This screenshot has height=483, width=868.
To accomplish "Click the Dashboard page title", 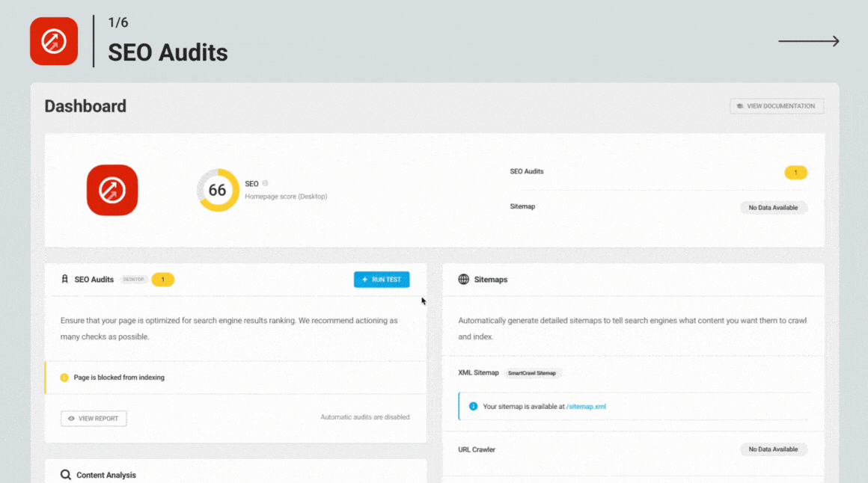I will (x=85, y=106).
